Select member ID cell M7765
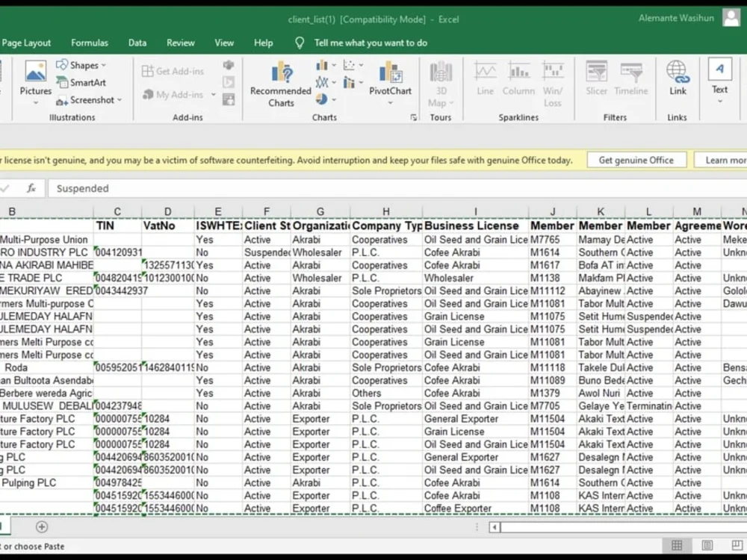Screen dimensions: 747x560 click(553, 240)
